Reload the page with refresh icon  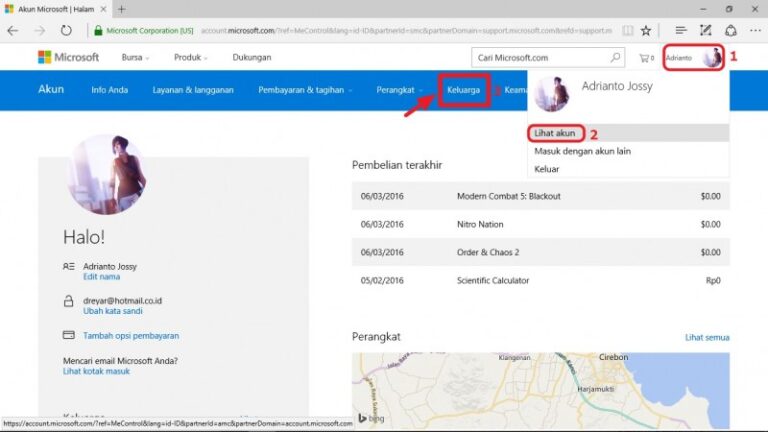(66, 30)
